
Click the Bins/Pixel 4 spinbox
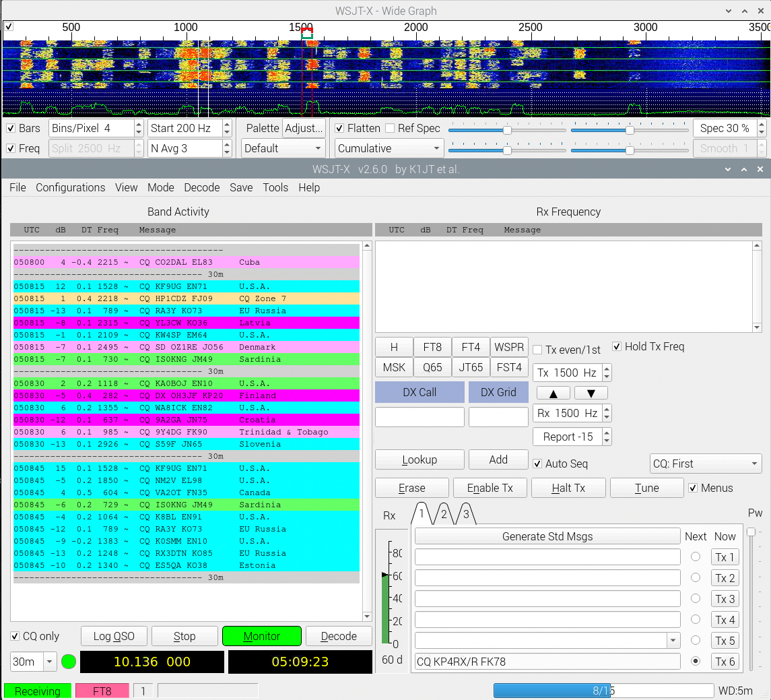pos(96,129)
